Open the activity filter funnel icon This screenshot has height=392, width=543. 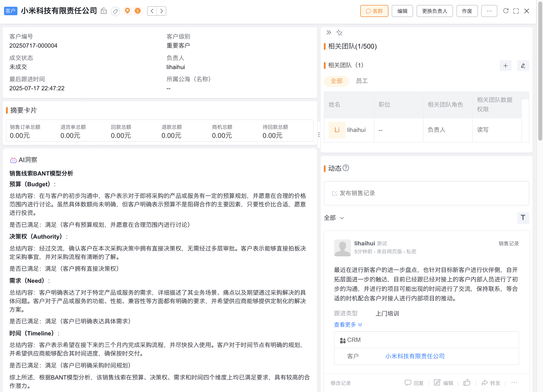[523, 218]
